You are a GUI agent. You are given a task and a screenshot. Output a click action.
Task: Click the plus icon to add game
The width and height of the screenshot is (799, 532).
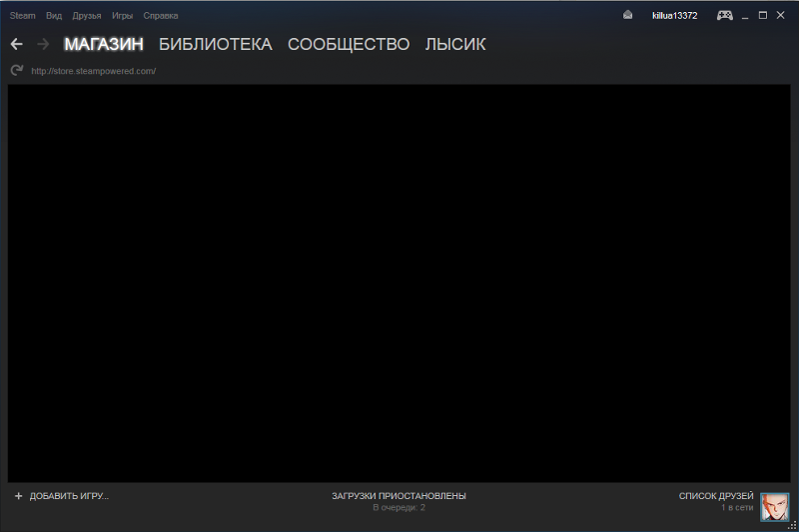[x=18, y=496]
